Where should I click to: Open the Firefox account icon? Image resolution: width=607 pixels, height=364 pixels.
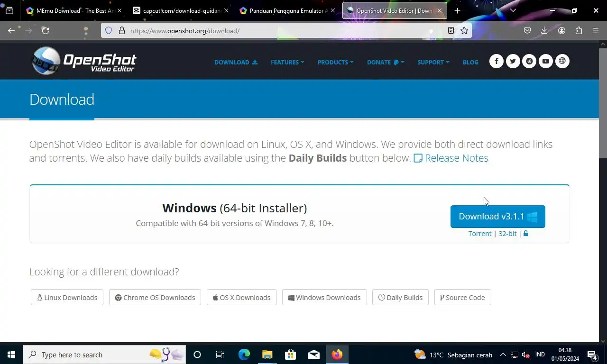561,30
